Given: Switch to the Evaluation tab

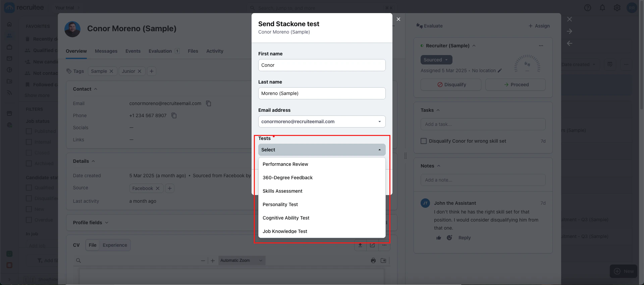Looking at the screenshot, I should coord(164,51).
